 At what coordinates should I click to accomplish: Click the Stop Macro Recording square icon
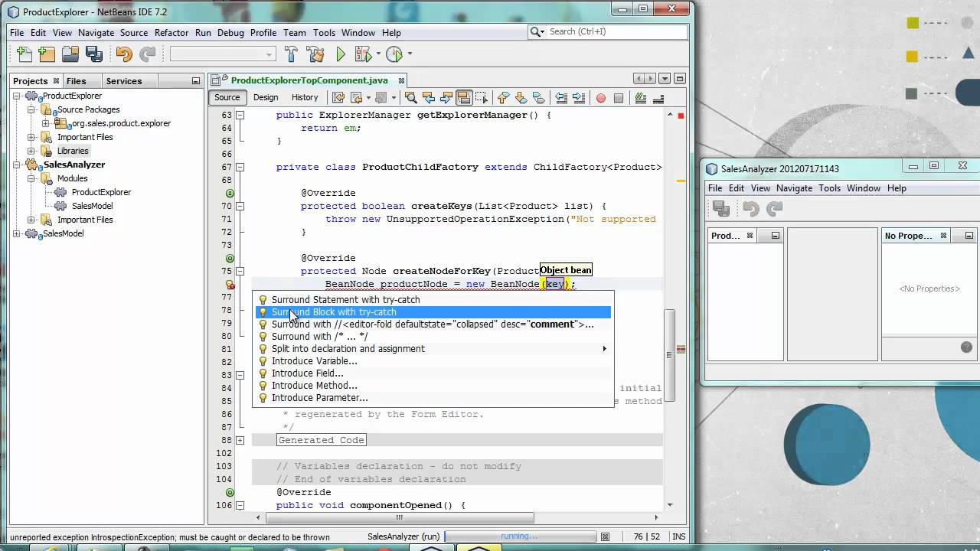coord(619,98)
